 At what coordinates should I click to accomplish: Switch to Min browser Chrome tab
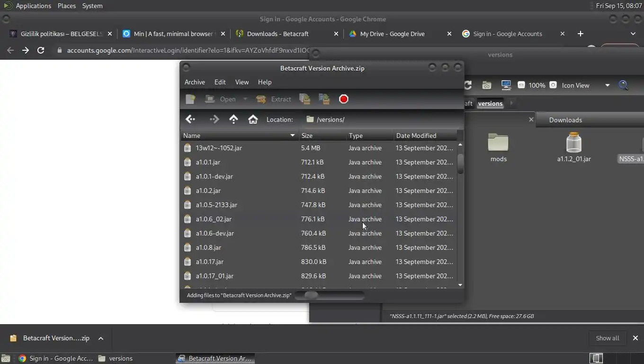(x=173, y=34)
